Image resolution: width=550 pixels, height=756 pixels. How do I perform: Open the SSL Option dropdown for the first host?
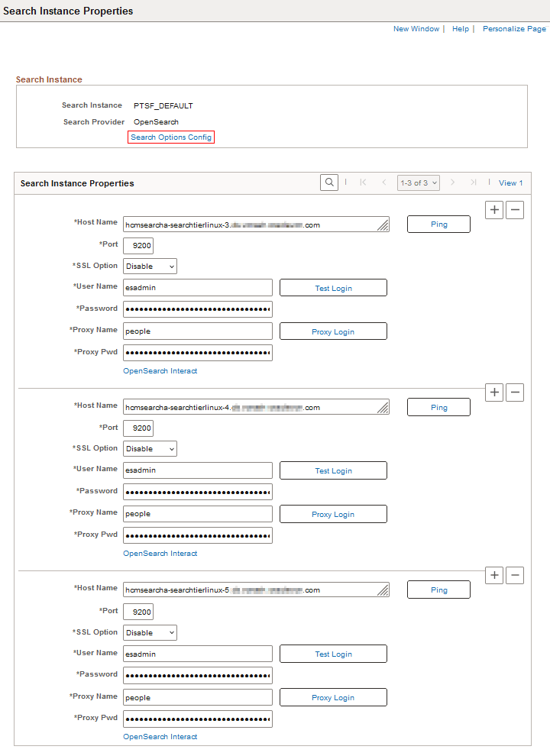[149, 266]
